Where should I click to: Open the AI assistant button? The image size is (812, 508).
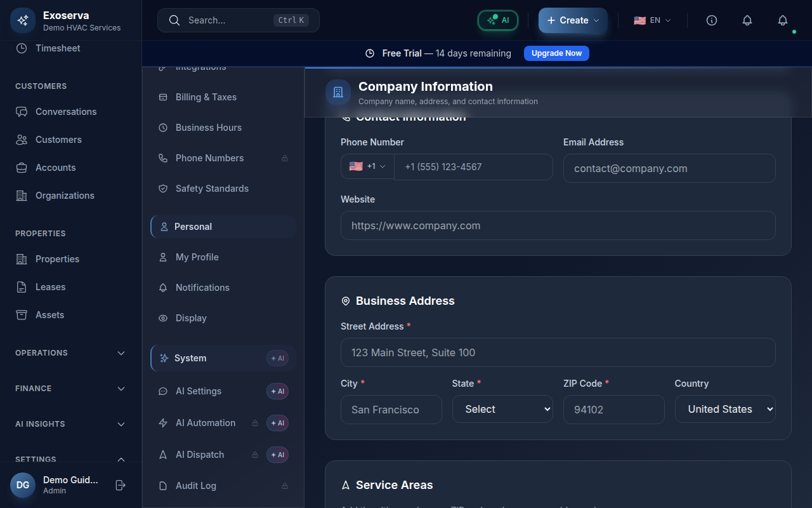point(498,20)
